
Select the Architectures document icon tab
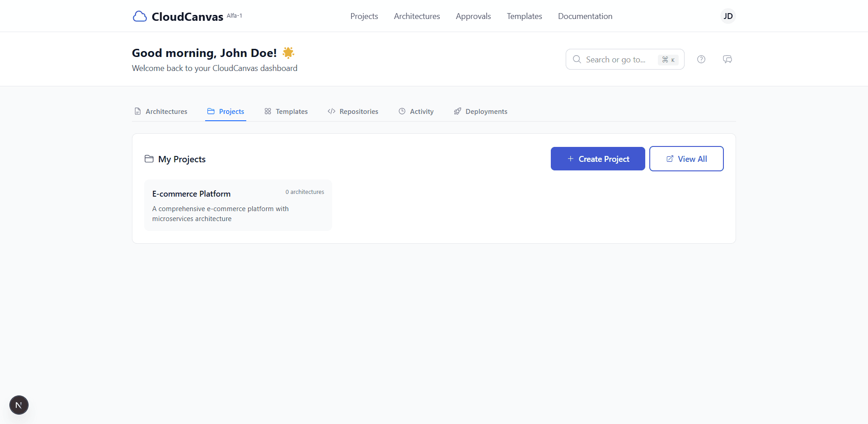[x=137, y=111]
